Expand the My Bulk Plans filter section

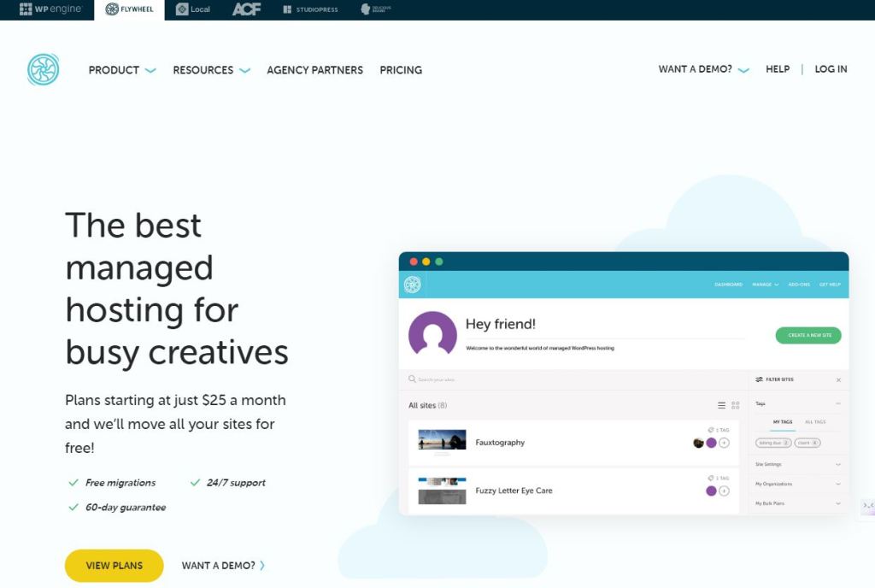pos(798,503)
